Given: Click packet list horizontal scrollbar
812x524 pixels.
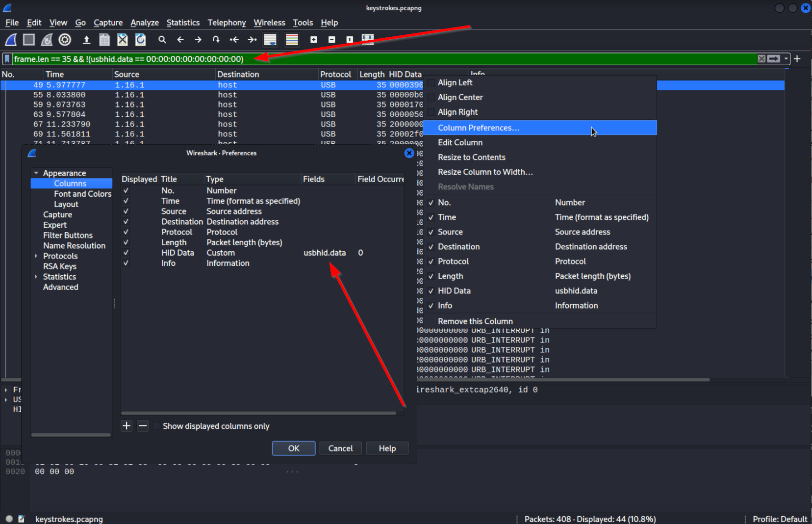Looking at the screenshot, I should [563, 380].
